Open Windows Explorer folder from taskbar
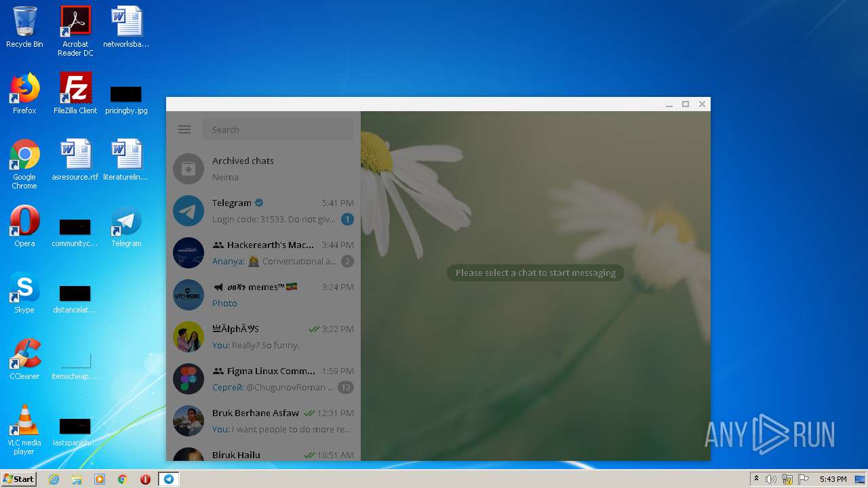The image size is (868, 488). pyautogui.click(x=77, y=479)
